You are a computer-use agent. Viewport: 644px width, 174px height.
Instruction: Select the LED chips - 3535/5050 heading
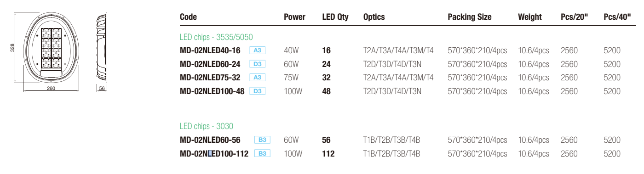click(x=216, y=37)
